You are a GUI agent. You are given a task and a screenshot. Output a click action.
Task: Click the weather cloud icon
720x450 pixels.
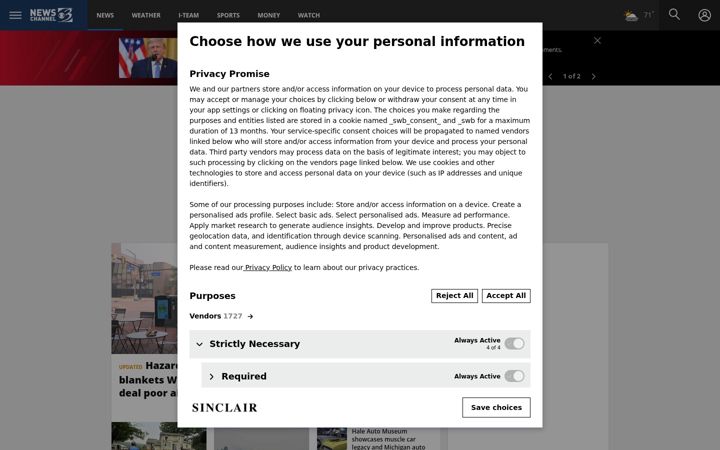(x=631, y=16)
